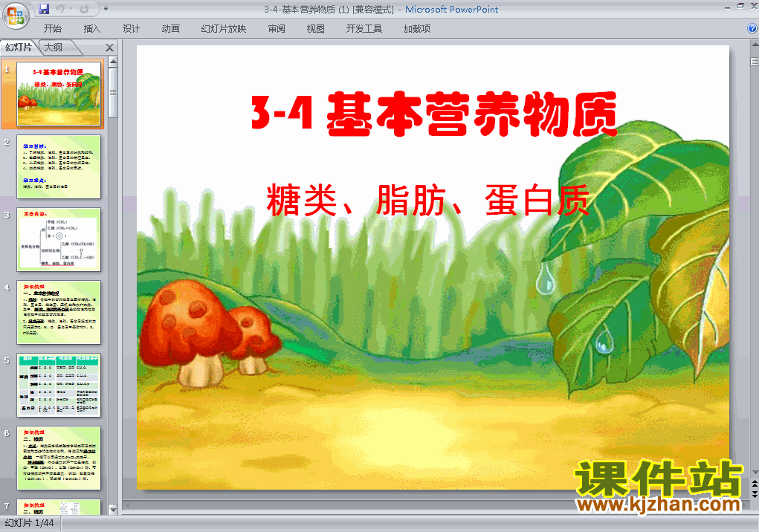The height and width of the screenshot is (532, 759).
Task: Restore down the PowerPoint window
Action: 740,6
